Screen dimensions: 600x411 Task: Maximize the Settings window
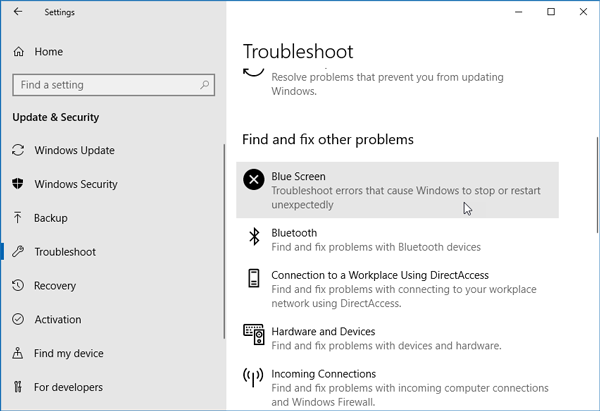coord(551,12)
